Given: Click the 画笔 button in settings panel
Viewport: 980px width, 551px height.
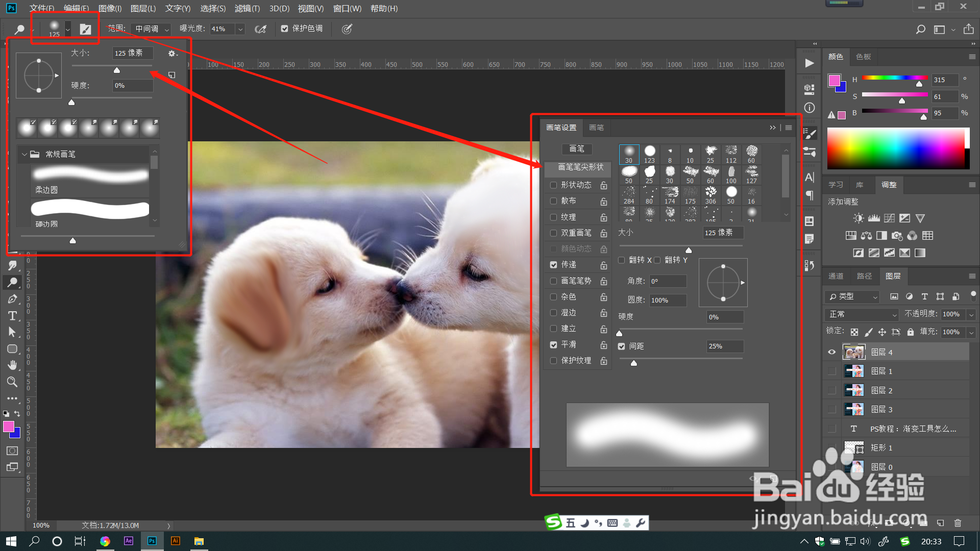Looking at the screenshot, I should pos(577,149).
